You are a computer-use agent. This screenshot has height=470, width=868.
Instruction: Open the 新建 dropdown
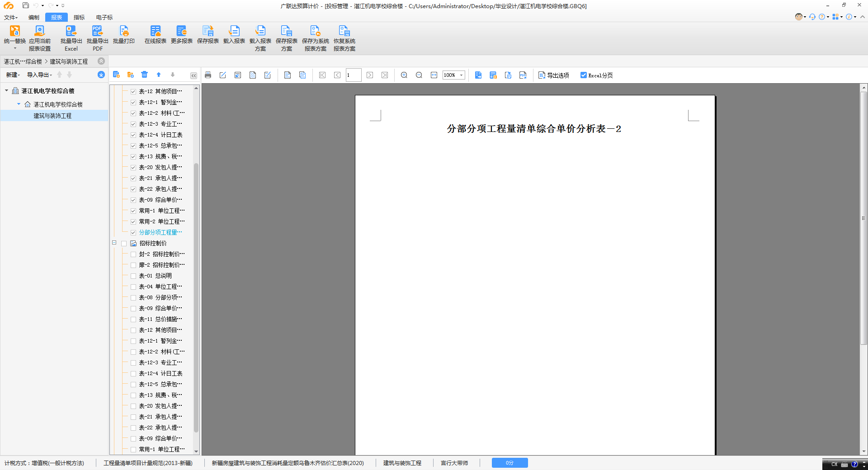[13, 75]
